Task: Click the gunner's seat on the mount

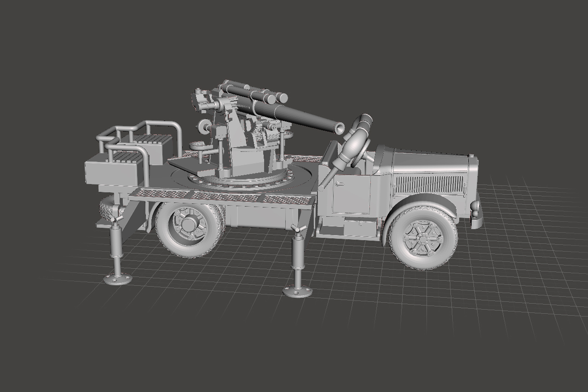Action: [199, 145]
